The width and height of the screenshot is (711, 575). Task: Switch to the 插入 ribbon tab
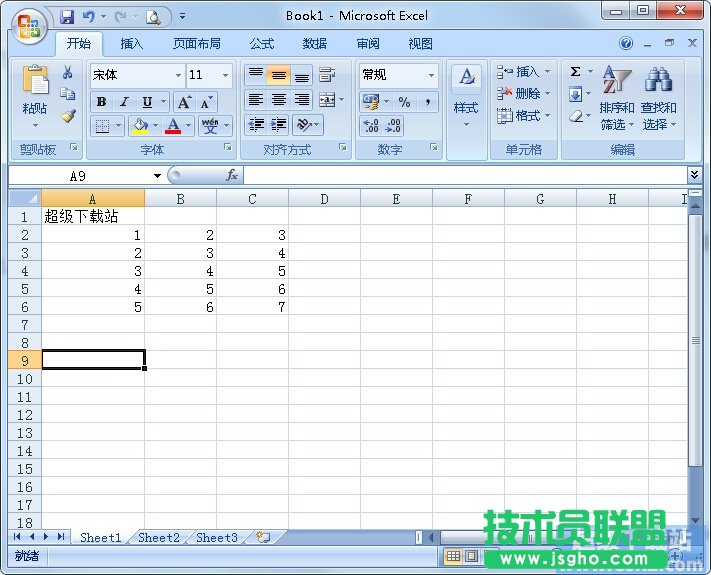coord(131,44)
